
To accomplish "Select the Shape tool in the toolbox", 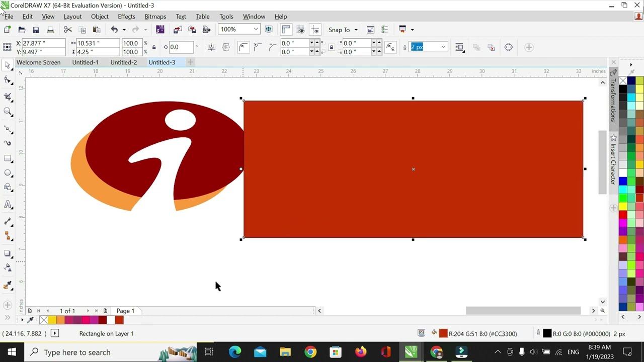I will 8,80.
